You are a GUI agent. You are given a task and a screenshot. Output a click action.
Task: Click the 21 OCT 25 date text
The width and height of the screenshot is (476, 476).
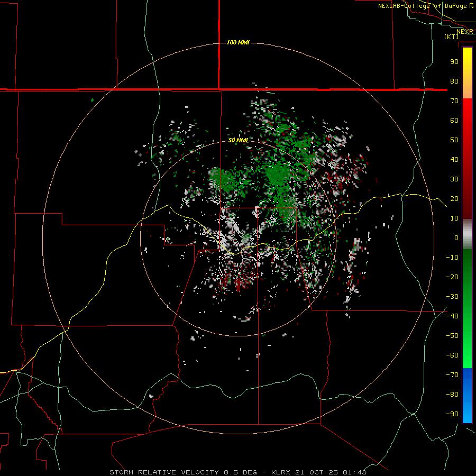pos(317,472)
